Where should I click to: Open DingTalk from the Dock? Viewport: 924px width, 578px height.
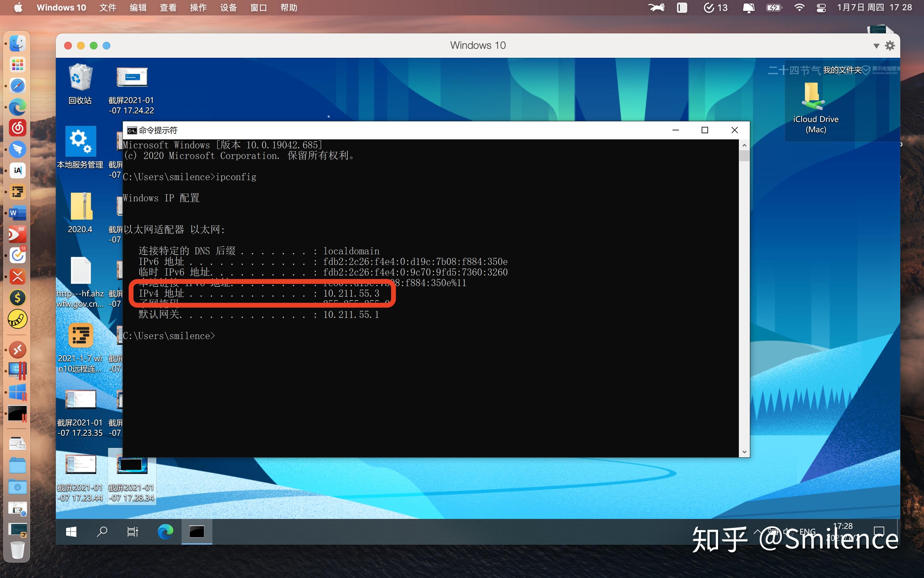[x=18, y=149]
